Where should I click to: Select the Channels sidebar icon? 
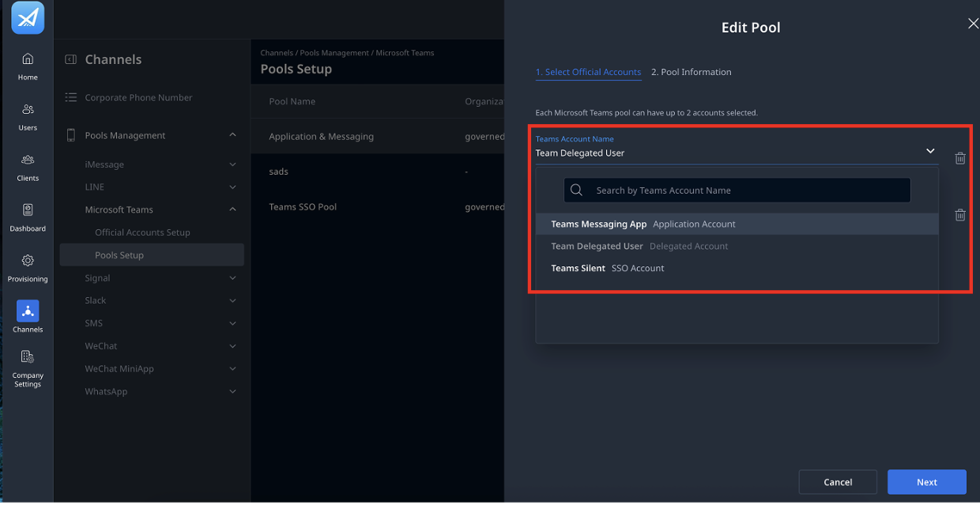pyautogui.click(x=28, y=311)
